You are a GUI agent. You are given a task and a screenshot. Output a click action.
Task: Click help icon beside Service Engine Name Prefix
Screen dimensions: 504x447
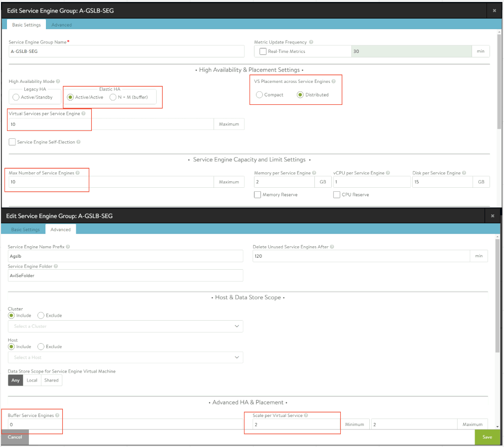(x=68, y=247)
